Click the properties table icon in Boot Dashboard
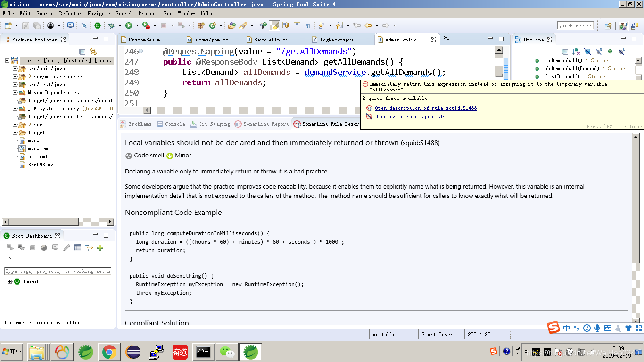The image size is (644, 362). point(78,247)
